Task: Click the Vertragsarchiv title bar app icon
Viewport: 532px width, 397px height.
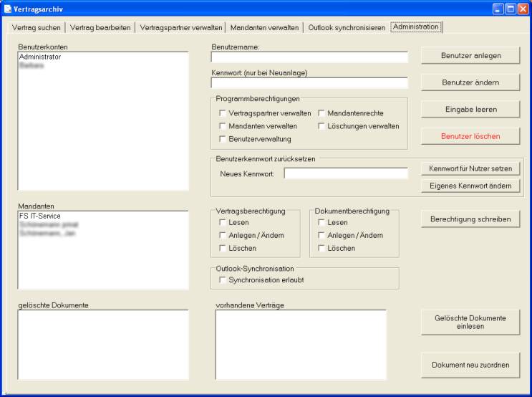Action: coord(7,9)
